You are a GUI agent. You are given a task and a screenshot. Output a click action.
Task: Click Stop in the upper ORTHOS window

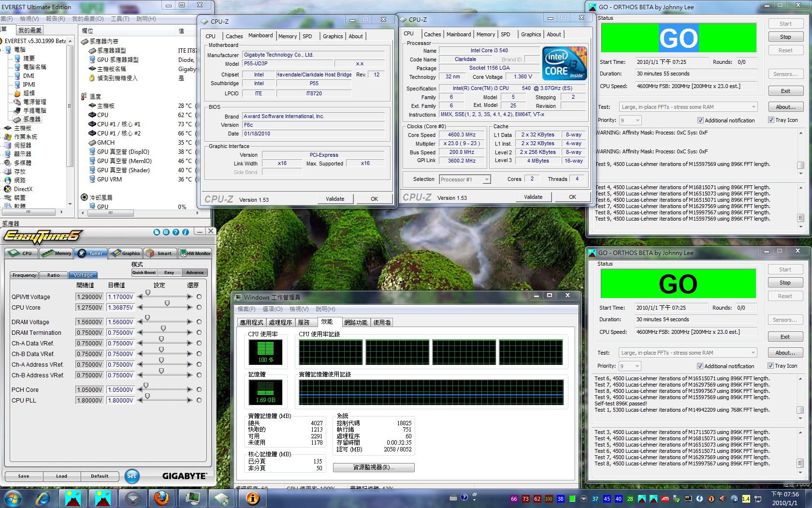pyautogui.click(x=785, y=37)
